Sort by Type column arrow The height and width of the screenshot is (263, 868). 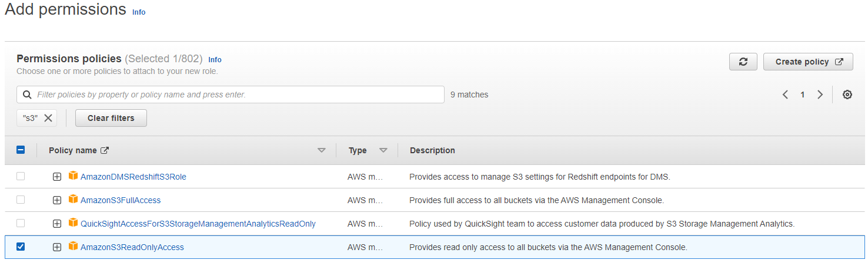click(383, 150)
